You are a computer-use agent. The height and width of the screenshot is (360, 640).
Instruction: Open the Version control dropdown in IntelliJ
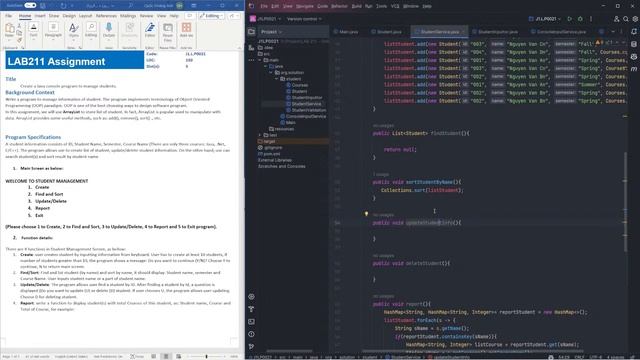click(304, 19)
